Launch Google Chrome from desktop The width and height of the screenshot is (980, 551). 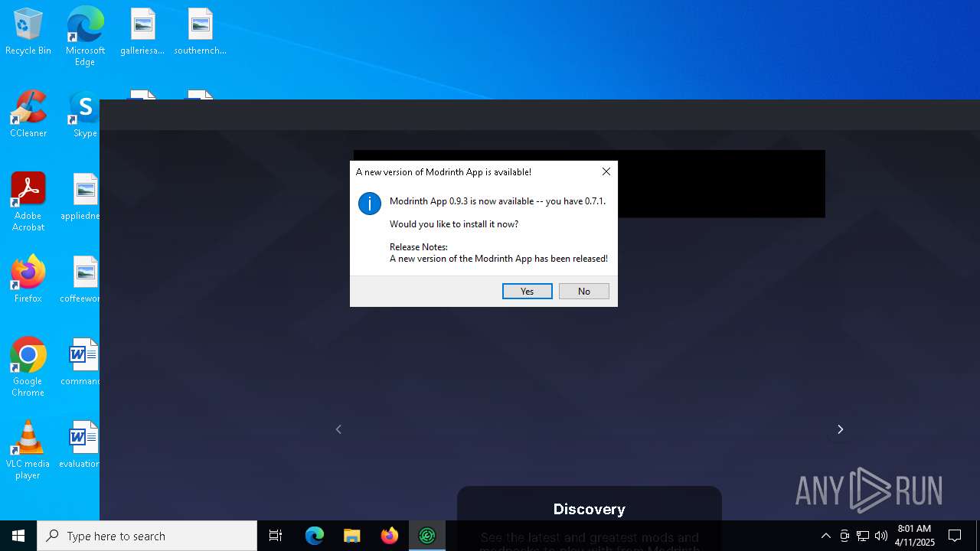28,367
